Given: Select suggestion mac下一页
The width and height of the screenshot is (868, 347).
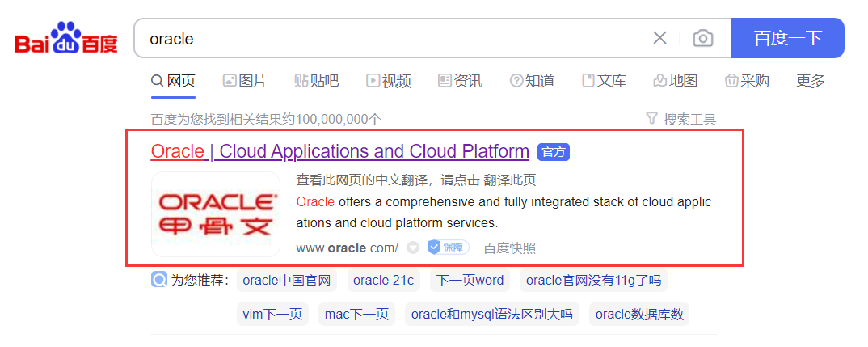Looking at the screenshot, I should click(x=357, y=315).
